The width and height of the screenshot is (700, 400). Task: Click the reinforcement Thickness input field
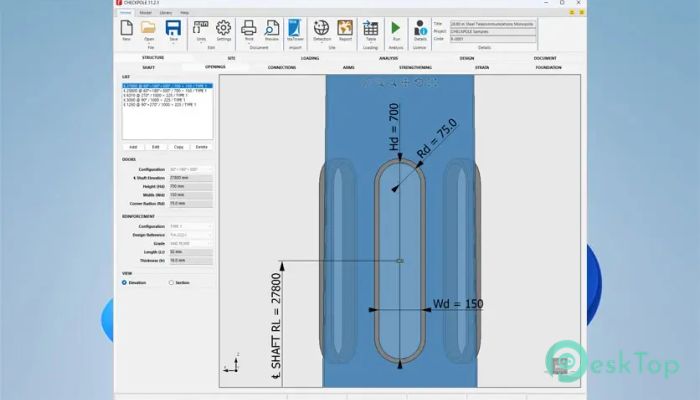(x=191, y=261)
